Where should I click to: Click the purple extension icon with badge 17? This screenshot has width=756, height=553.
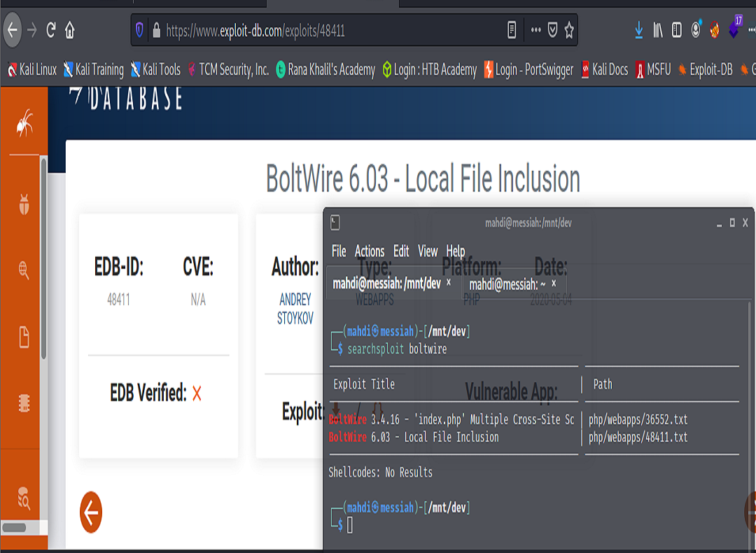(735, 27)
